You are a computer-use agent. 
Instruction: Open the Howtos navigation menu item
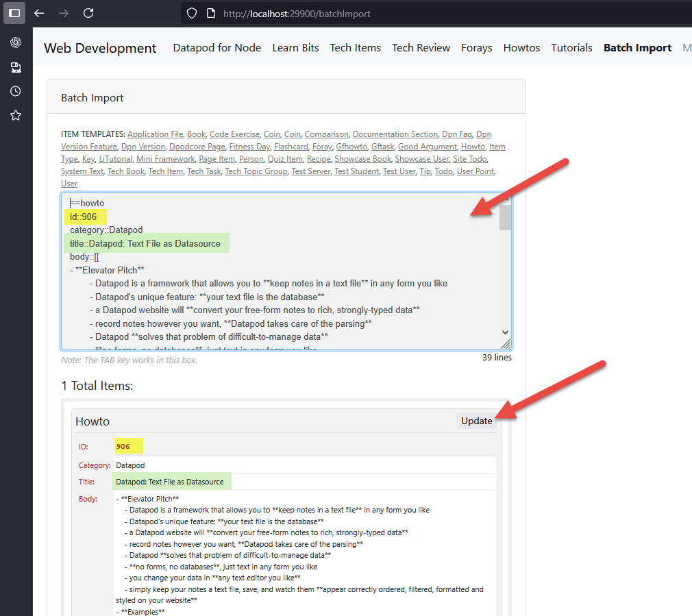pyautogui.click(x=521, y=48)
